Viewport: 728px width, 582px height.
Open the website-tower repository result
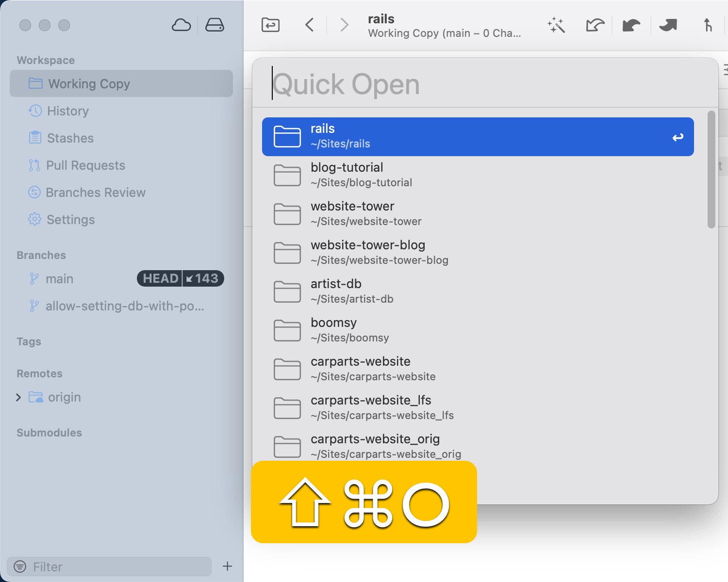(478, 214)
